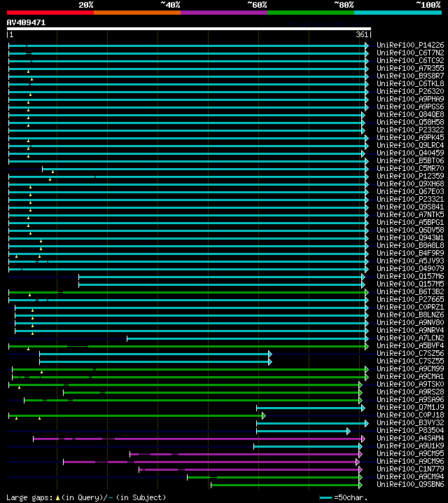Open the UniRef100_P12359 hit
Viewport: 448px width, 503px height.
(x=410, y=176)
